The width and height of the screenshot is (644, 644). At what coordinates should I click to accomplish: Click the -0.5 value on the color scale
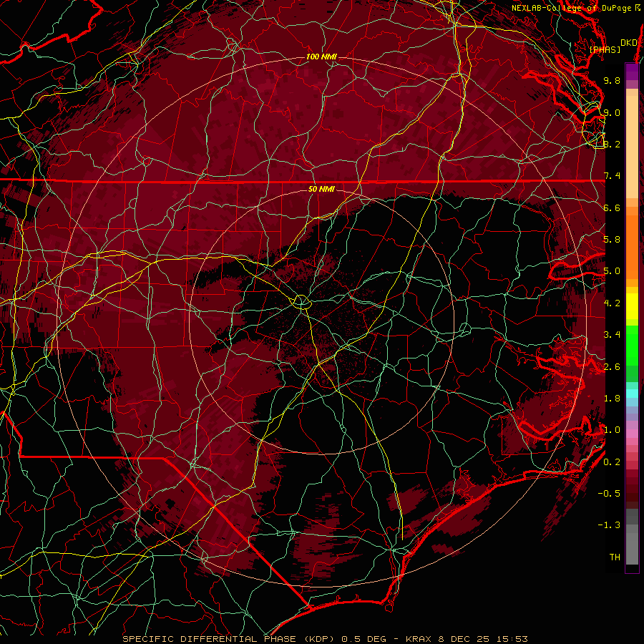[609, 494]
